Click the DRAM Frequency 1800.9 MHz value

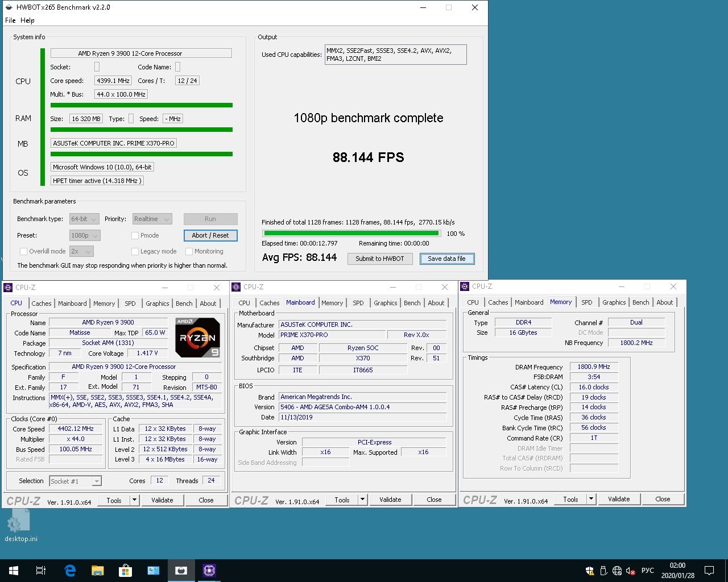tap(594, 367)
